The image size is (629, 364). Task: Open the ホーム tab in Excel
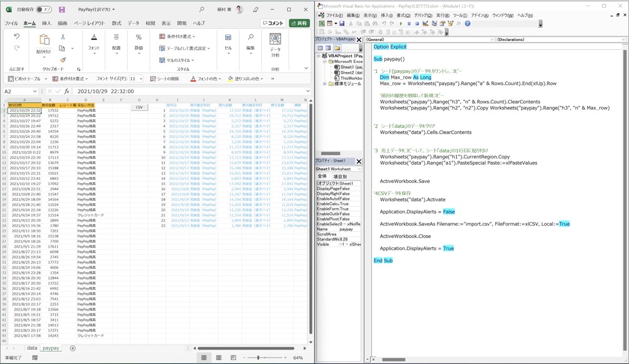tap(30, 23)
